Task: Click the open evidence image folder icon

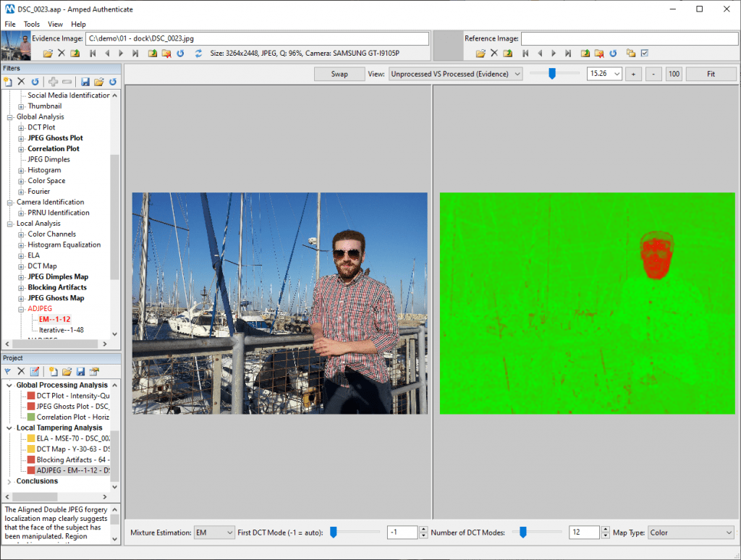Action: (48, 54)
